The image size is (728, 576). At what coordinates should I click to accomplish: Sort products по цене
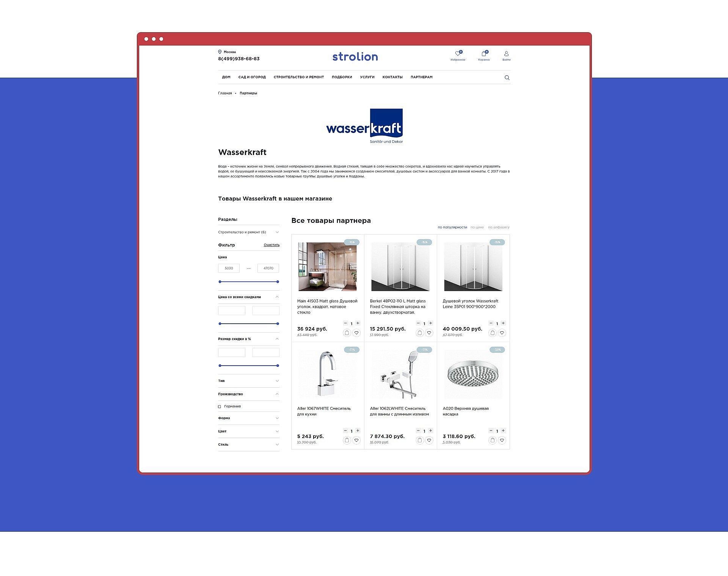[477, 227]
